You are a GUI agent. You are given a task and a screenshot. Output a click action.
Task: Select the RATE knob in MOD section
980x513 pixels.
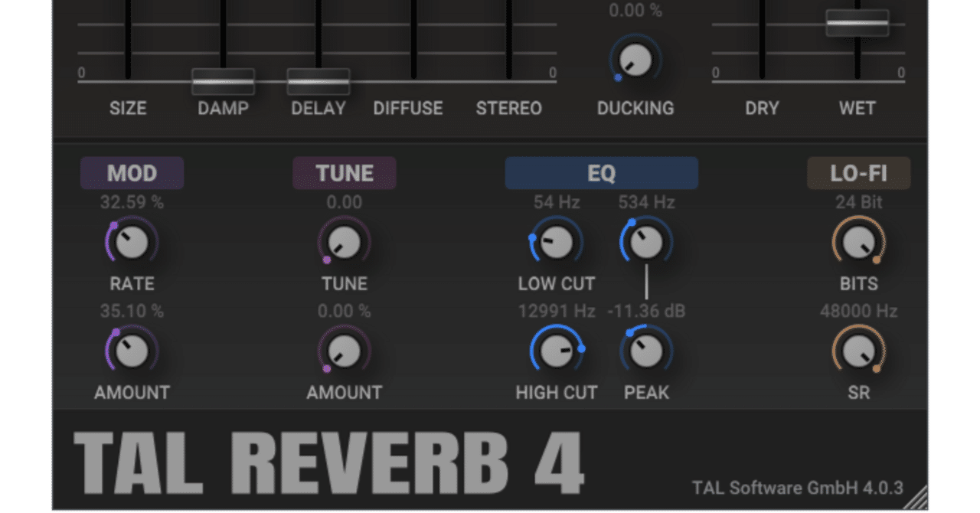(131, 241)
